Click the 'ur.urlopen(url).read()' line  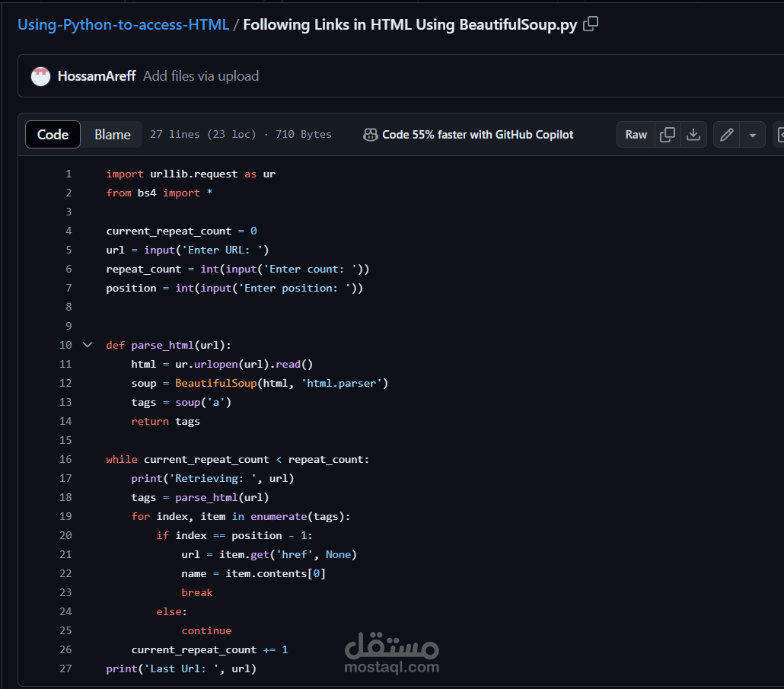pyautogui.click(x=222, y=364)
